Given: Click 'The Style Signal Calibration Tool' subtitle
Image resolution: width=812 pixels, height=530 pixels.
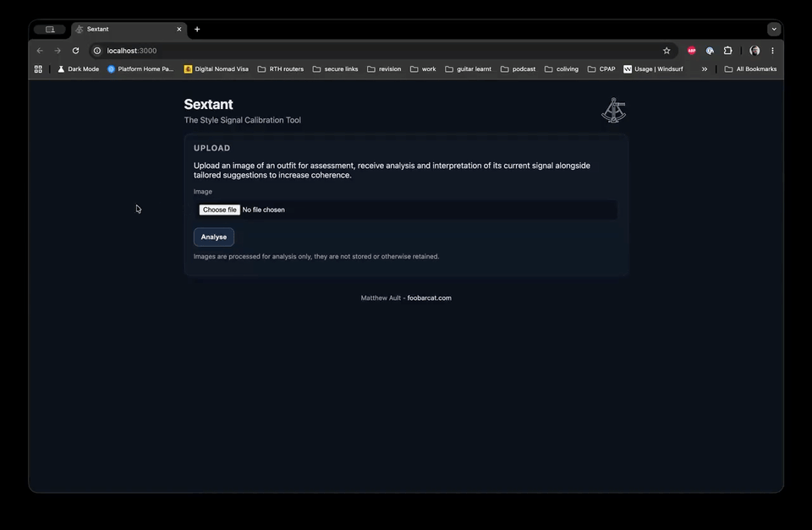Looking at the screenshot, I should tap(243, 120).
